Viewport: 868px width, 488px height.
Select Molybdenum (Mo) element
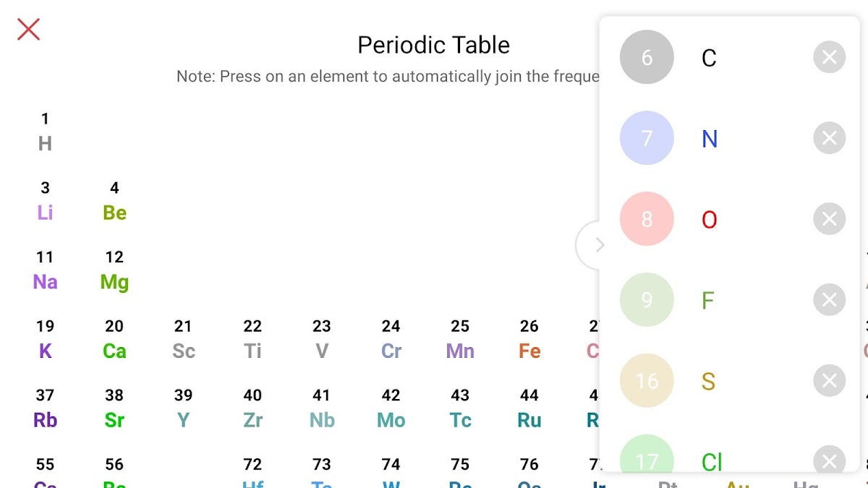click(x=391, y=411)
